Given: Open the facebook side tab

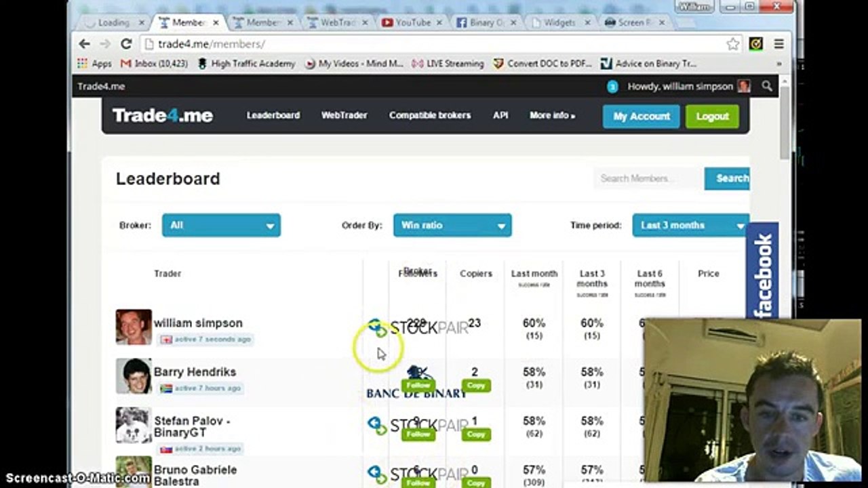Looking at the screenshot, I should pyautogui.click(x=763, y=271).
